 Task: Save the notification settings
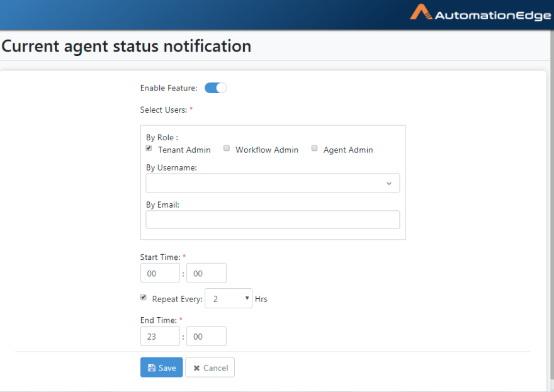161,367
